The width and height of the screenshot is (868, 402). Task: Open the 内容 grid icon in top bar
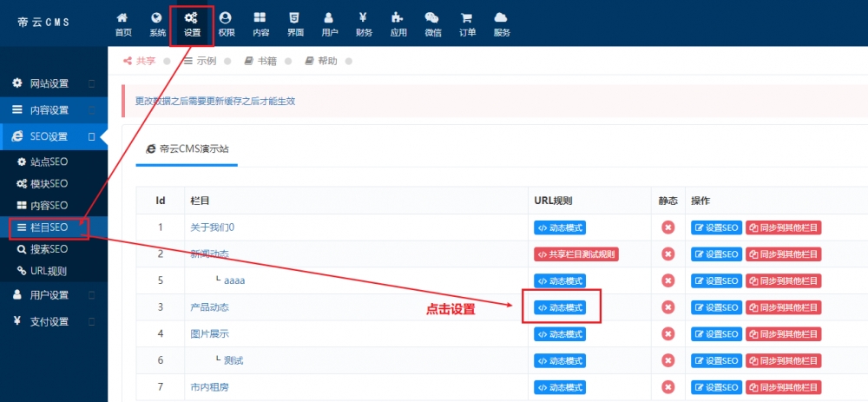[260, 23]
